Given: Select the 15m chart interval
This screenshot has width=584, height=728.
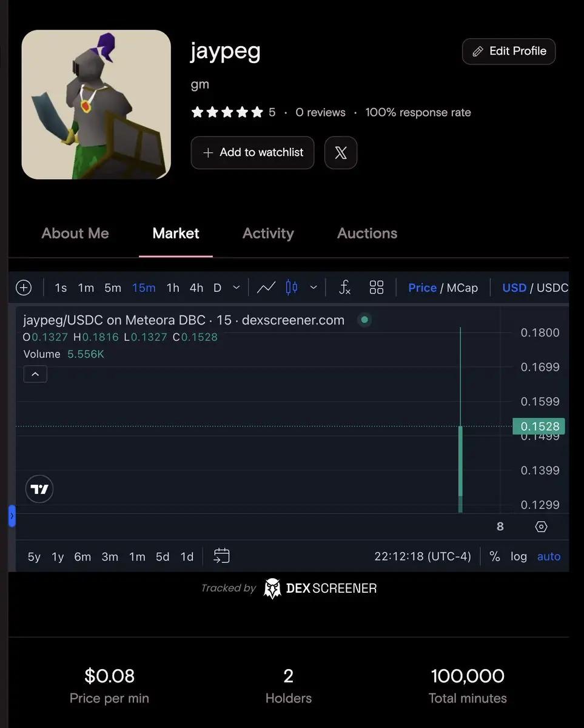Looking at the screenshot, I should point(144,288).
